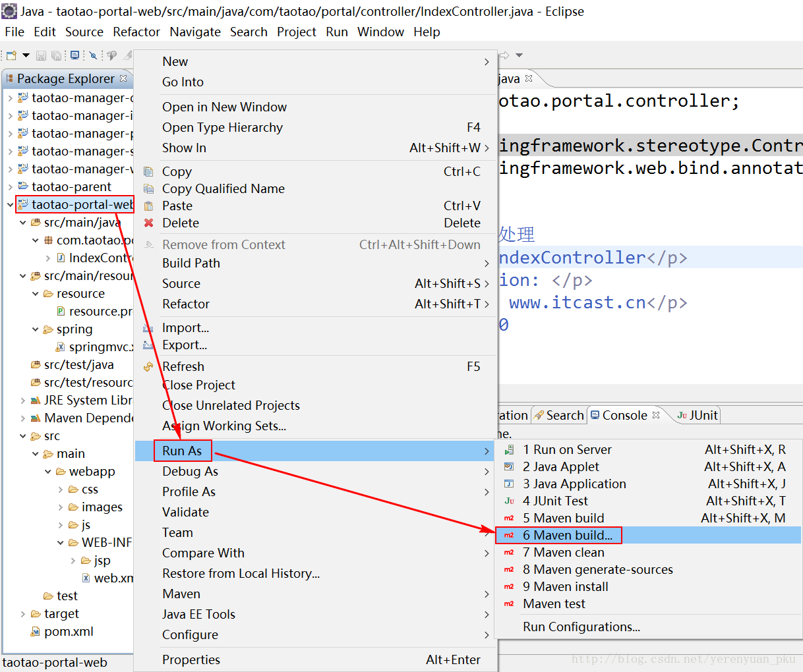803x672 pixels.
Task: Click the m2 icon beside Maven clean
Action: point(509,552)
